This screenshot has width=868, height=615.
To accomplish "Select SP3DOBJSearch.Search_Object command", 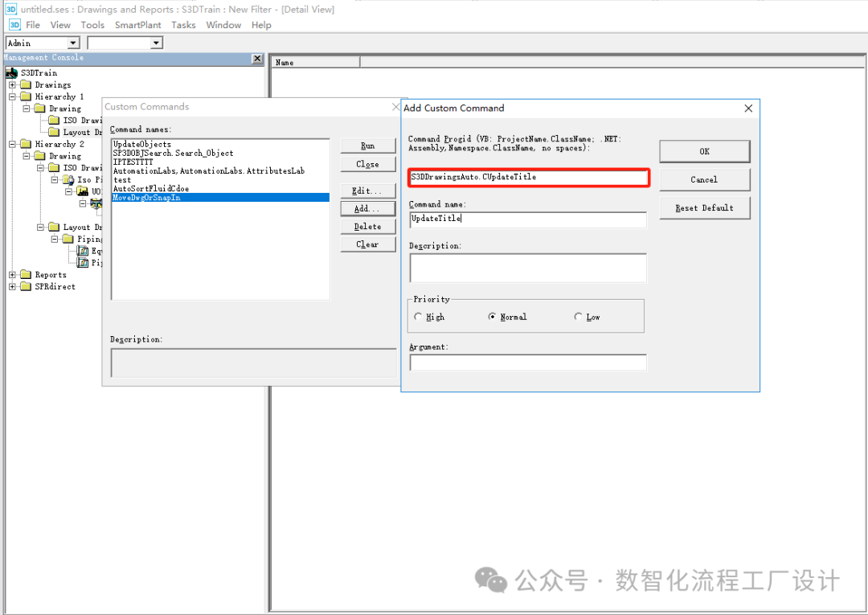I will 220,153.
